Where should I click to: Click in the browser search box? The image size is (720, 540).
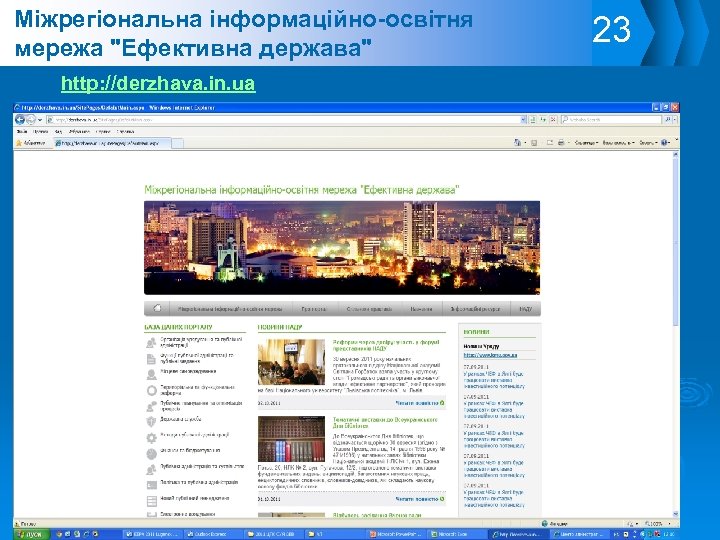[611, 119]
